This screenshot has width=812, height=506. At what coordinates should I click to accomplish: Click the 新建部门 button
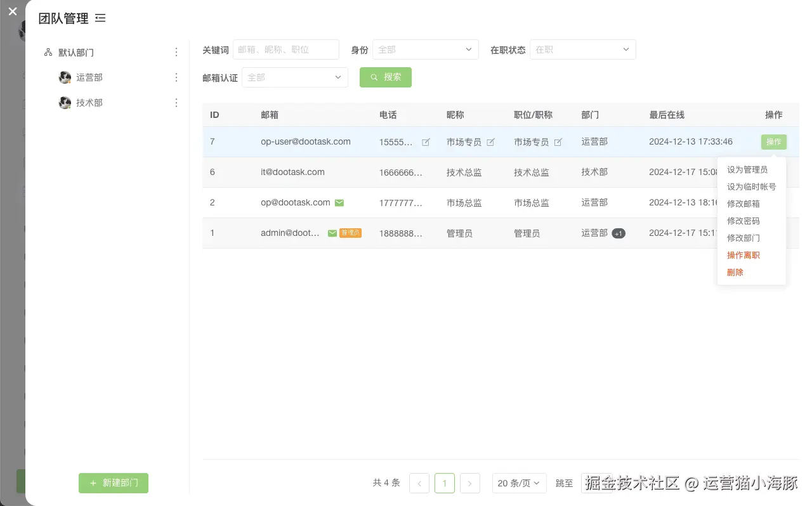click(x=114, y=483)
